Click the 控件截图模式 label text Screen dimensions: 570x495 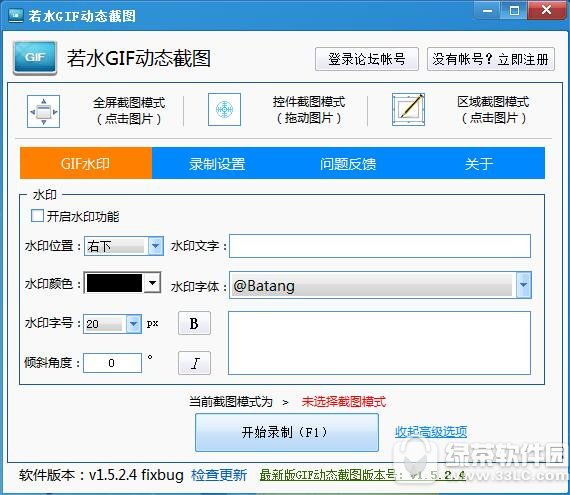point(309,102)
